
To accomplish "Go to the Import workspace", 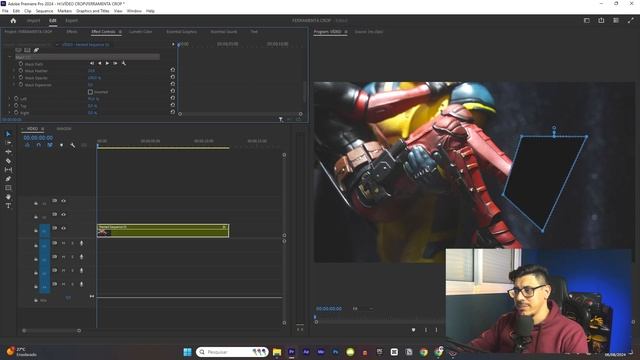I will tap(33, 20).
